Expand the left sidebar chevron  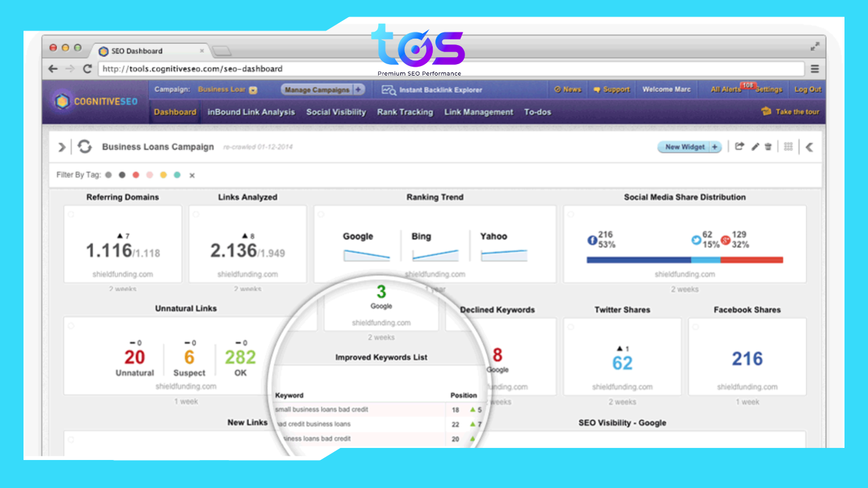(62, 147)
